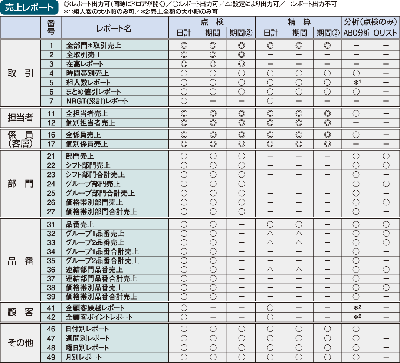Click the 売上レポート title badge
The image size is (400, 363).
coord(28,7)
